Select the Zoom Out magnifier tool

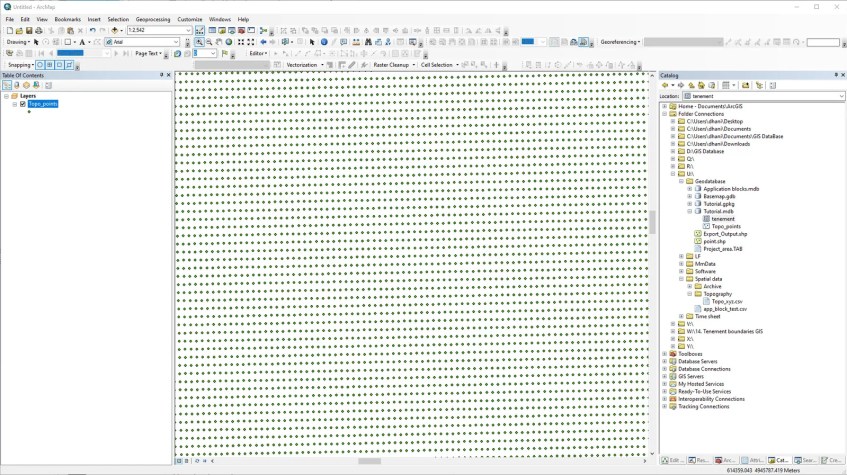[x=209, y=42]
